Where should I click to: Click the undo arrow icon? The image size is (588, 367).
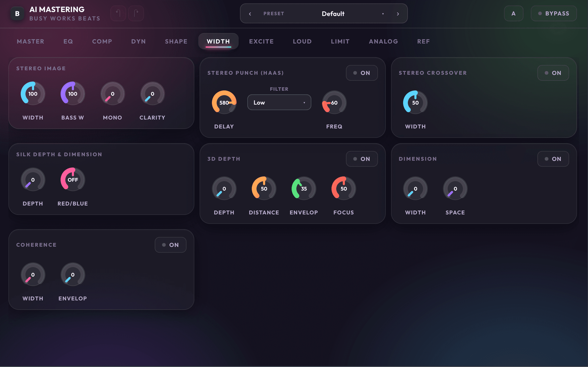[x=118, y=13]
